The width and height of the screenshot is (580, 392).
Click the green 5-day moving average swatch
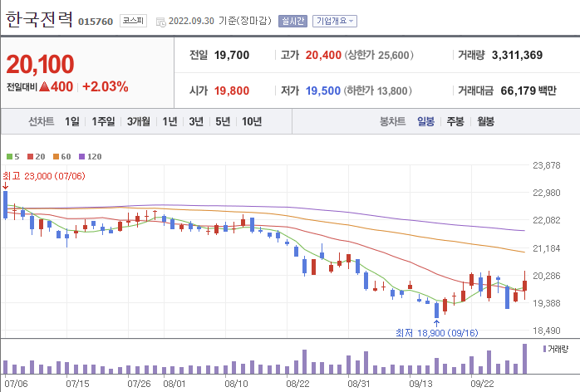coord(10,157)
